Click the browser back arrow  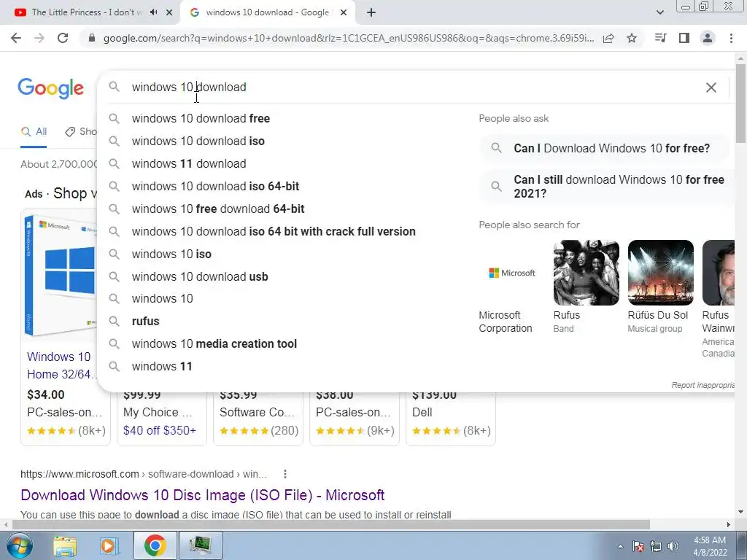(x=16, y=38)
